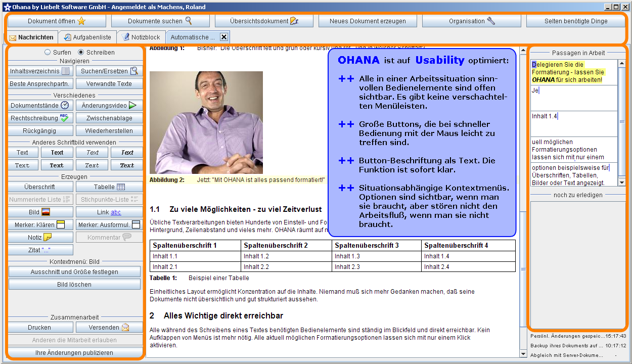
Task: Close the 'Automatische ...' tab
Action: (x=224, y=37)
